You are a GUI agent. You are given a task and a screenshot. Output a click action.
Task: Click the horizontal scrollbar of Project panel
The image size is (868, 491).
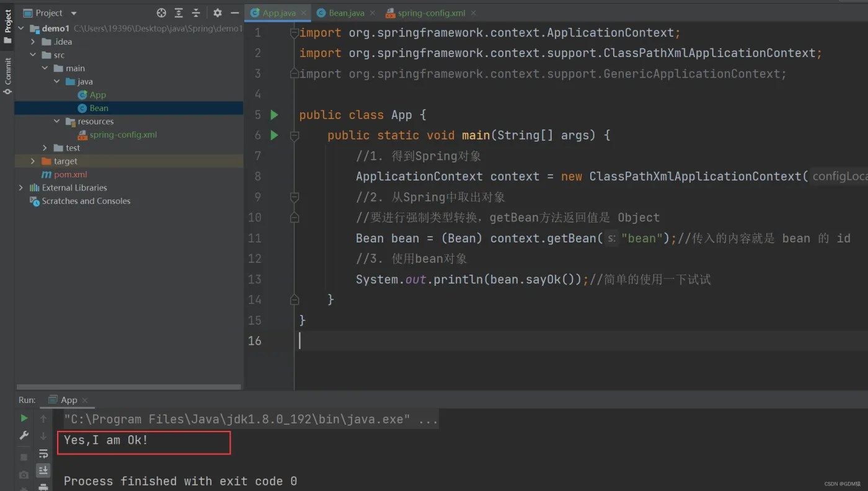point(129,387)
